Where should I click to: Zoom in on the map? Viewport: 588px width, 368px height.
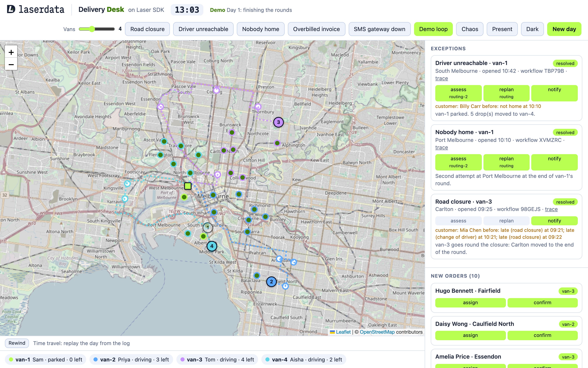11,52
